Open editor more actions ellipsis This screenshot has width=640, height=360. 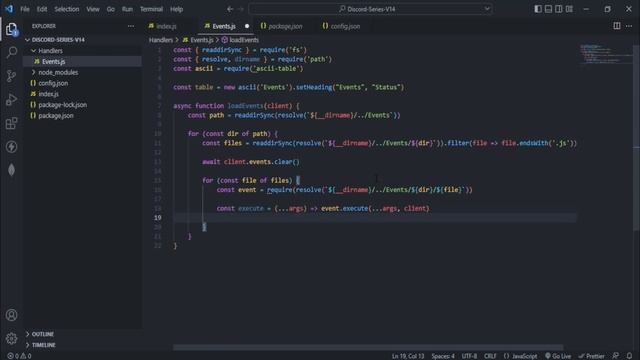pyautogui.click(x=629, y=26)
